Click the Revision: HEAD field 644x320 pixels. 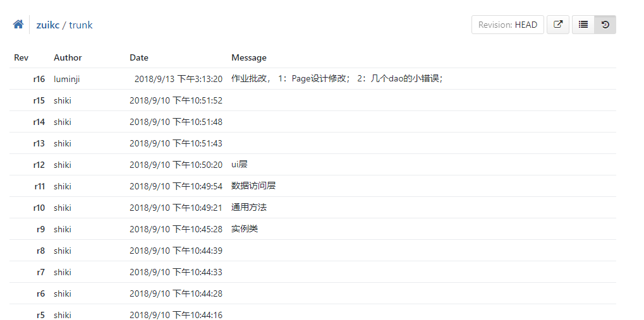[x=507, y=25]
